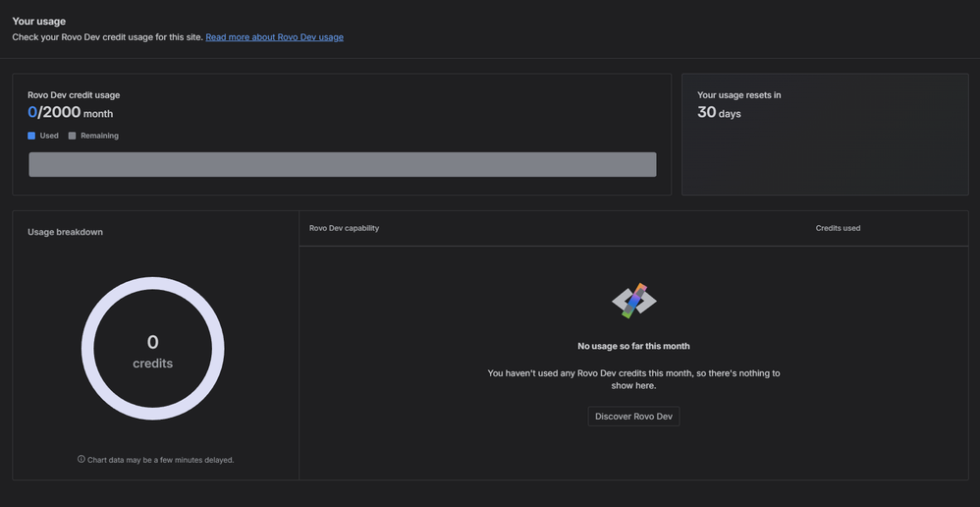980x507 pixels.
Task: Click the Chart data may be delayed note
Action: pos(161,460)
